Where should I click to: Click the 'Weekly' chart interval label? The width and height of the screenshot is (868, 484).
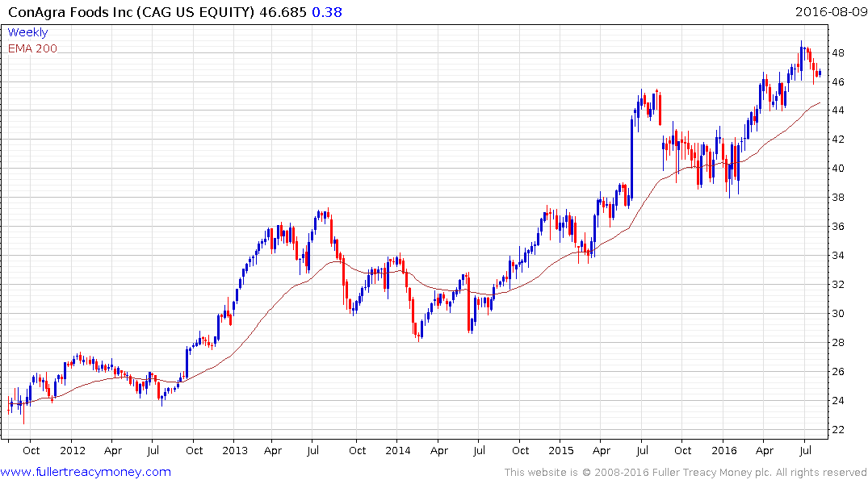click(27, 32)
